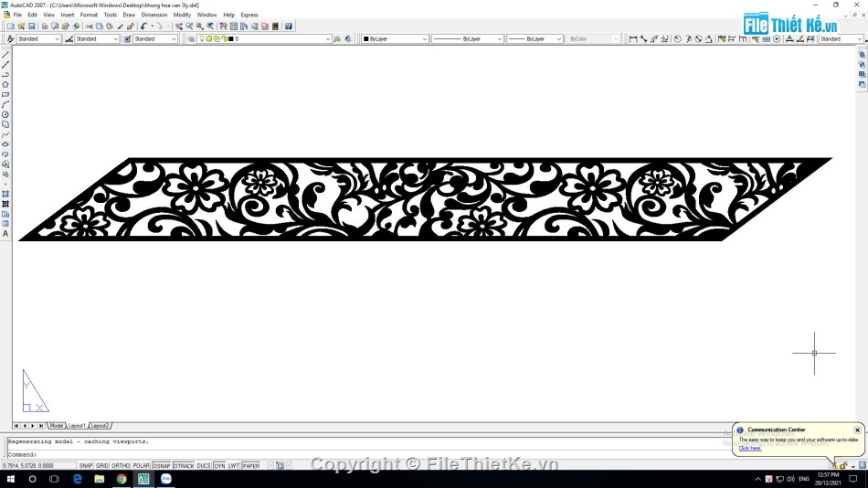Open the Windows Start menu
Image resolution: width=868 pixels, height=488 pixels.
pos(11,479)
